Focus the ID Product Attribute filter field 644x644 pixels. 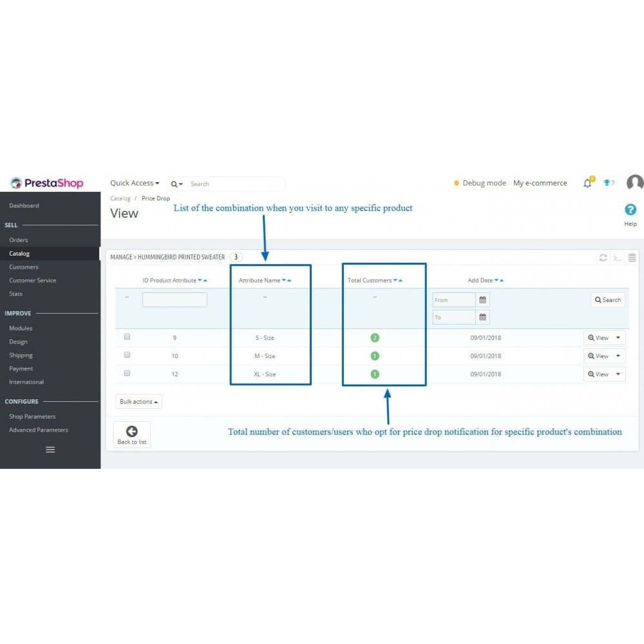(175, 300)
